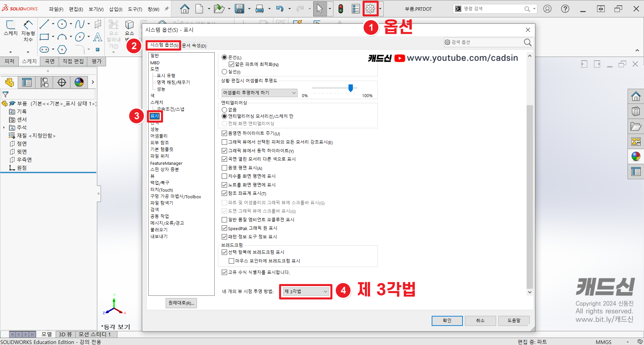Image resolution: width=644 pixels, height=345 pixels.
Task: Click the 확인 button
Action: tap(447, 321)
